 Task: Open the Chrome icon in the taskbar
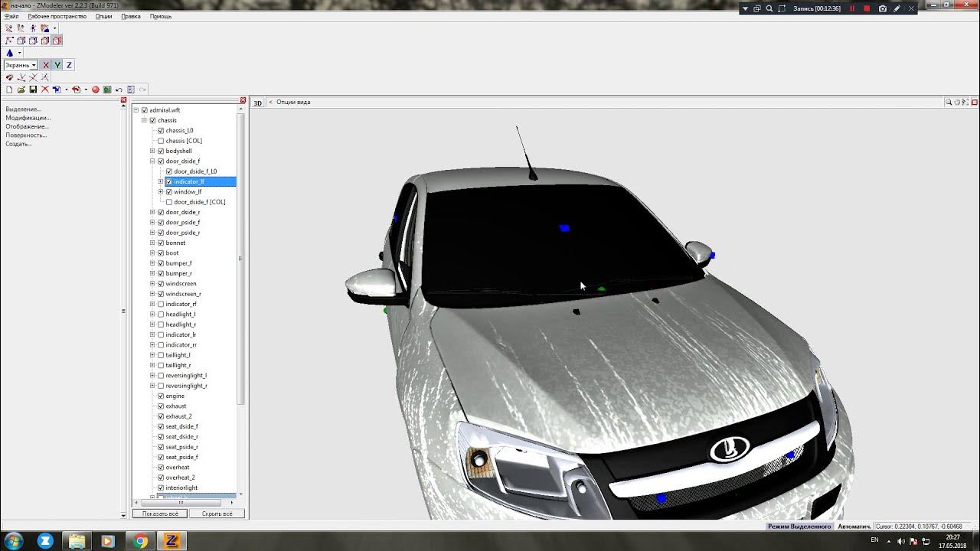[140, 541]
